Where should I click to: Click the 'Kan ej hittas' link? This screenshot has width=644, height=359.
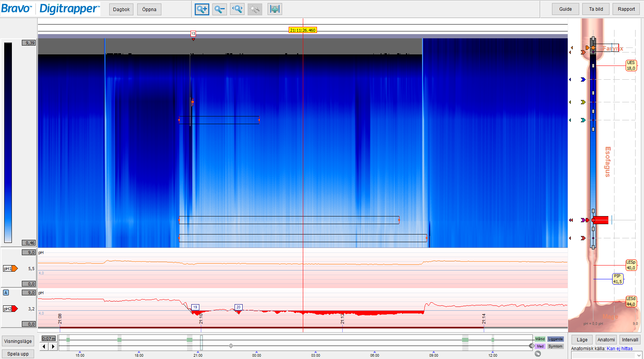pyautogui.click(x=619, y=349)
